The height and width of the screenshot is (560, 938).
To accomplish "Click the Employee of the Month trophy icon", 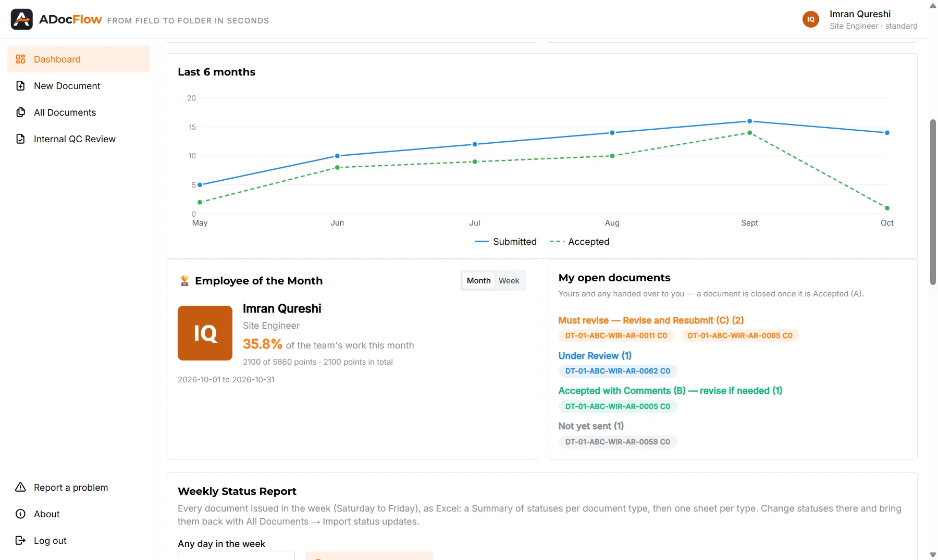I will [x=184, y=281].
